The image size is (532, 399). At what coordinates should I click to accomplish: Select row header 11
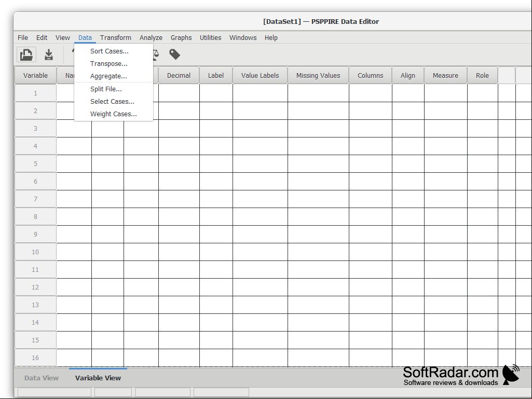[x=36, y=269]
